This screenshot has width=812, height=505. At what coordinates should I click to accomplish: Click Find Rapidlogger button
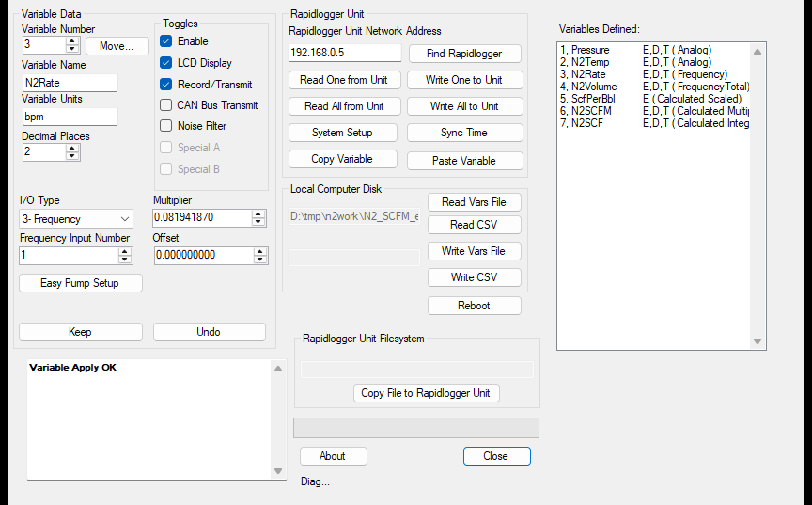[x=464, y=54]
